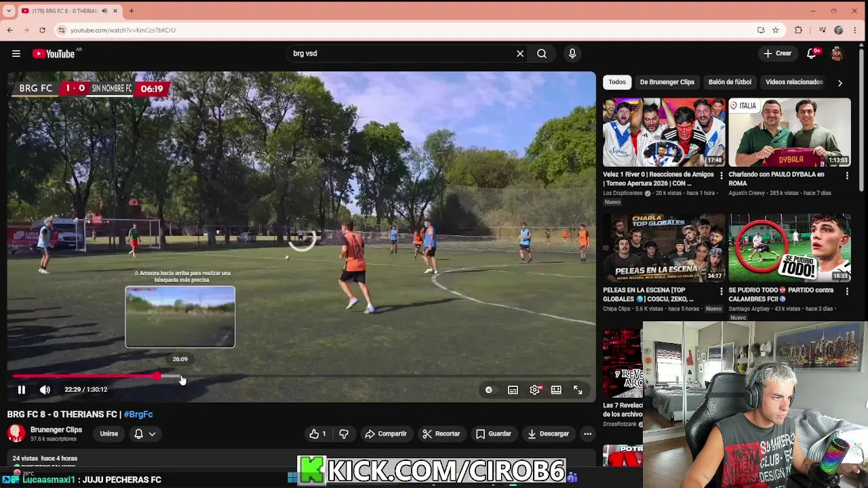Mute the video with the volume icon
868x488 pixels.
pos(45,390)
